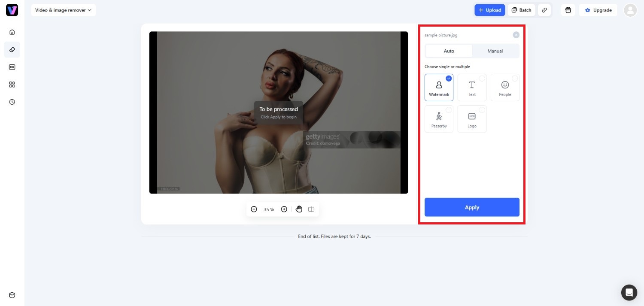Click the Upload button
The height and width of the screenshot is (306, 644).
489,10
